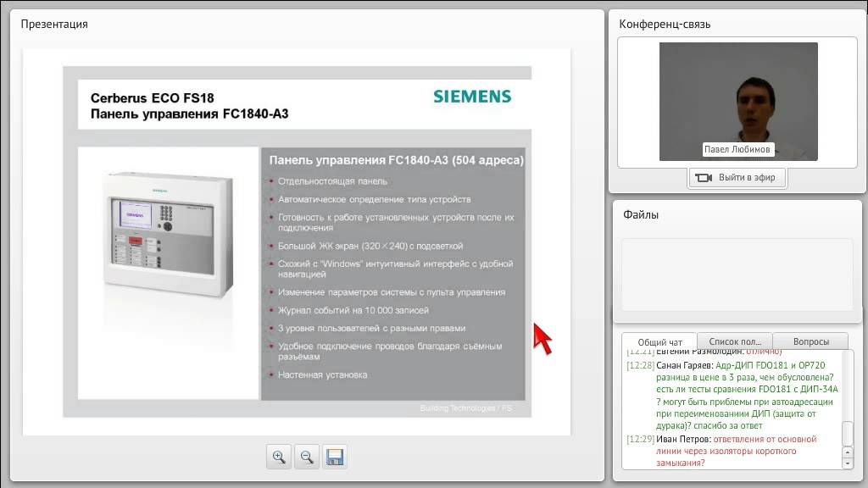Click 'Автоматическое определение типа устройств' bullet
This screenshot has width=868, height=488.
(x=374, y=199)
